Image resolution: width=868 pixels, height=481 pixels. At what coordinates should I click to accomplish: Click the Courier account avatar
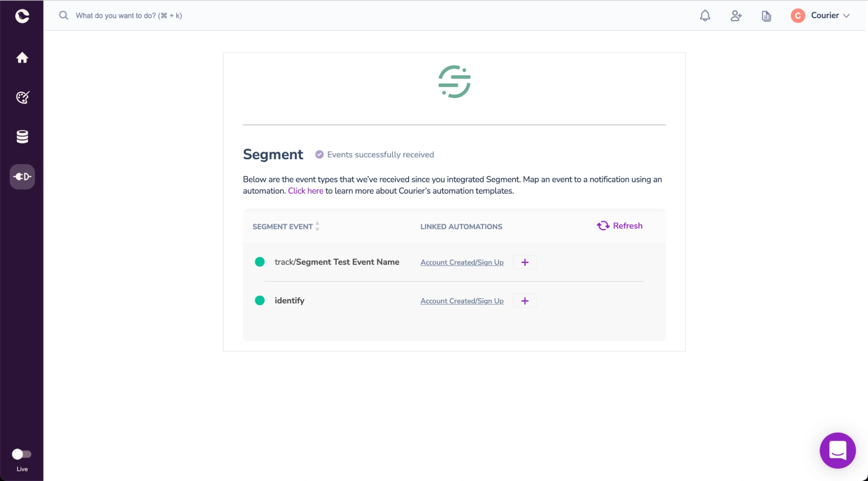click(x=798, y=16)
